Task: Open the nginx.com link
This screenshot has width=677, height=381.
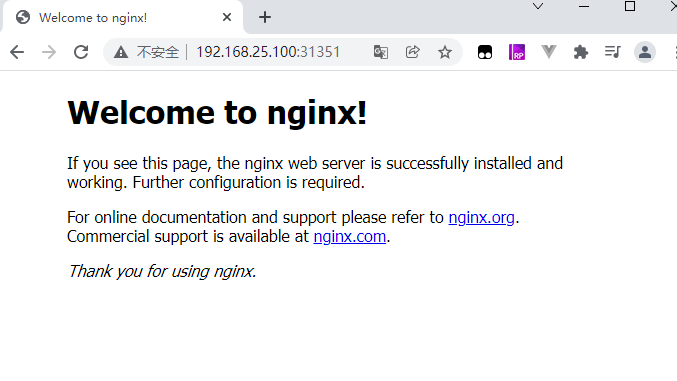Action: pyautogui.click(x=350, y=236)
